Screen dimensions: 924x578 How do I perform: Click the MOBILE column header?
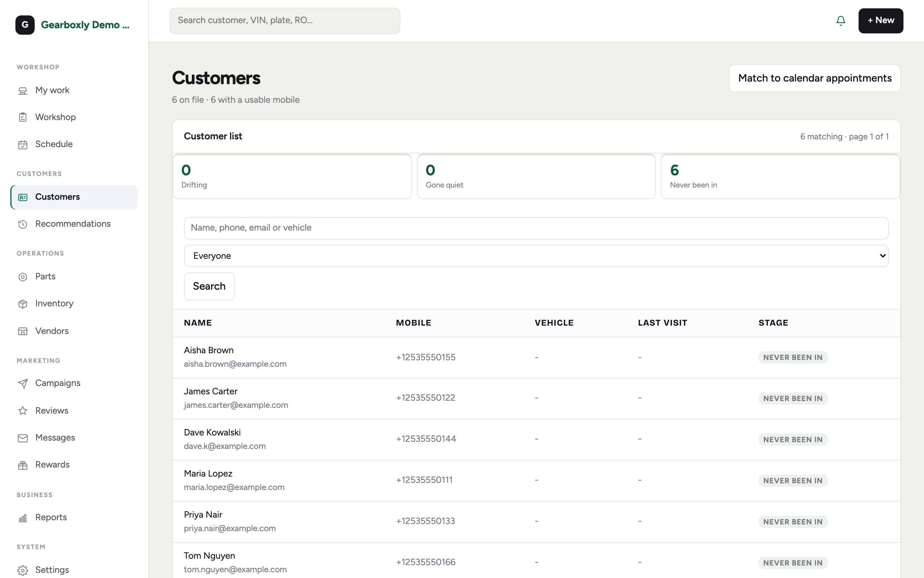(x=414, y=323)
